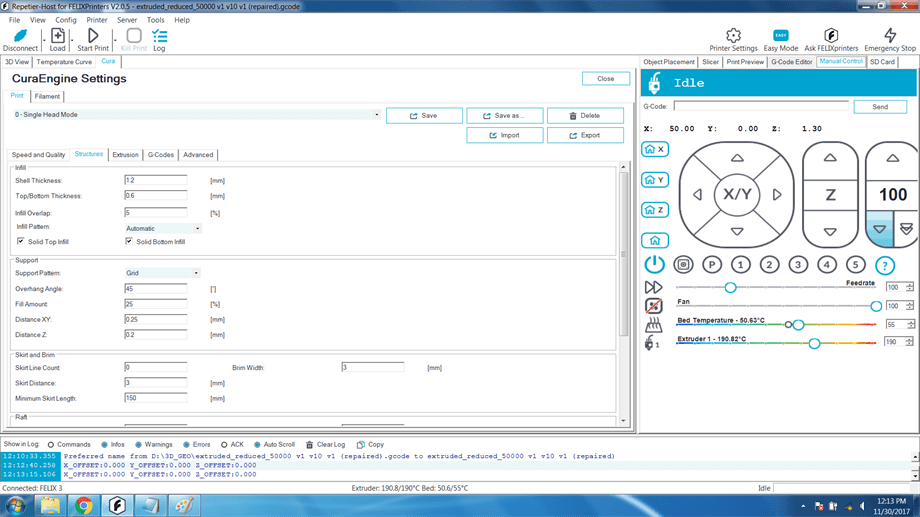Viewport: 920px width, 517px height.
Task: Run custom script 1
Action: [x=740, y=265]
